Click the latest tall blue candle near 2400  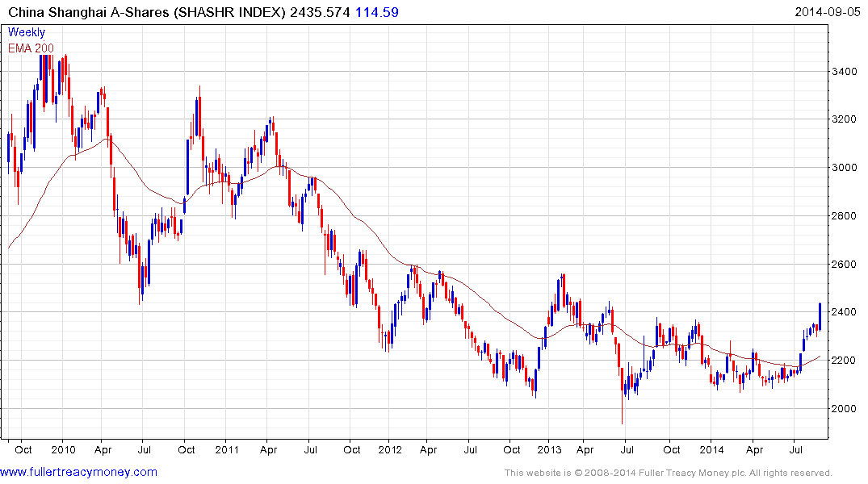click(820, 317)
